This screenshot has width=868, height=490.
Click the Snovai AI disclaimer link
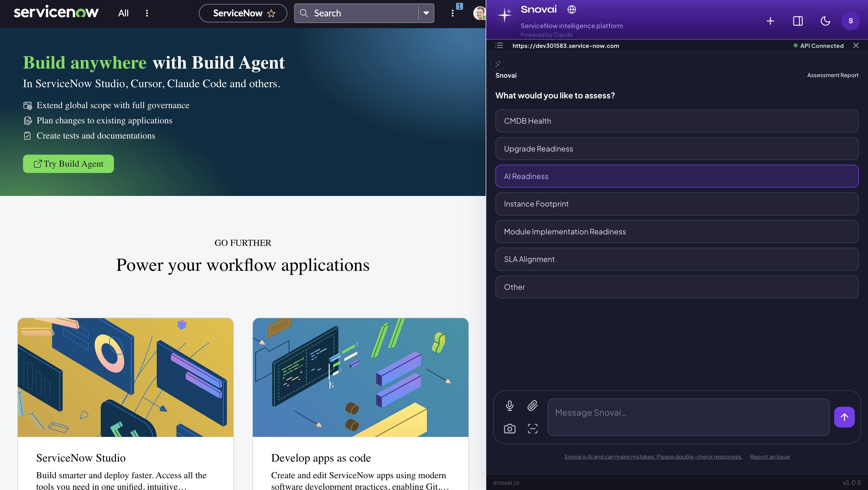coord(653,457)
